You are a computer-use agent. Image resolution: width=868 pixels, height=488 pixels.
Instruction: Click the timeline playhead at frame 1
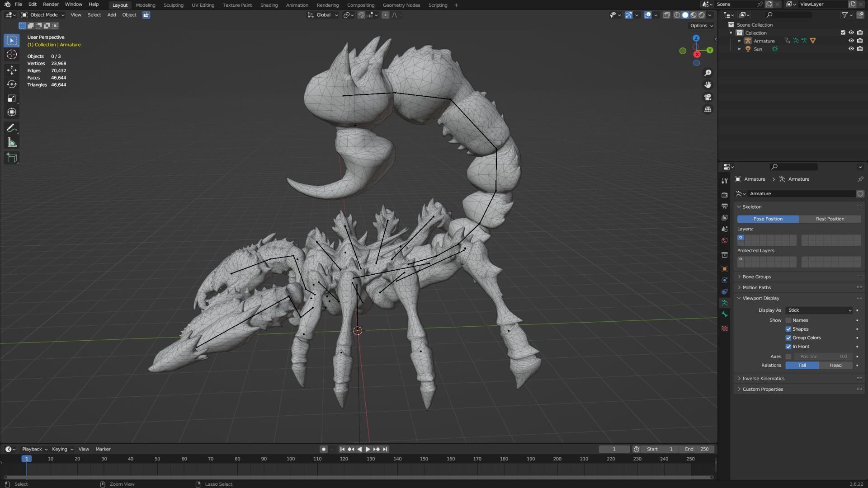[27, 459]
